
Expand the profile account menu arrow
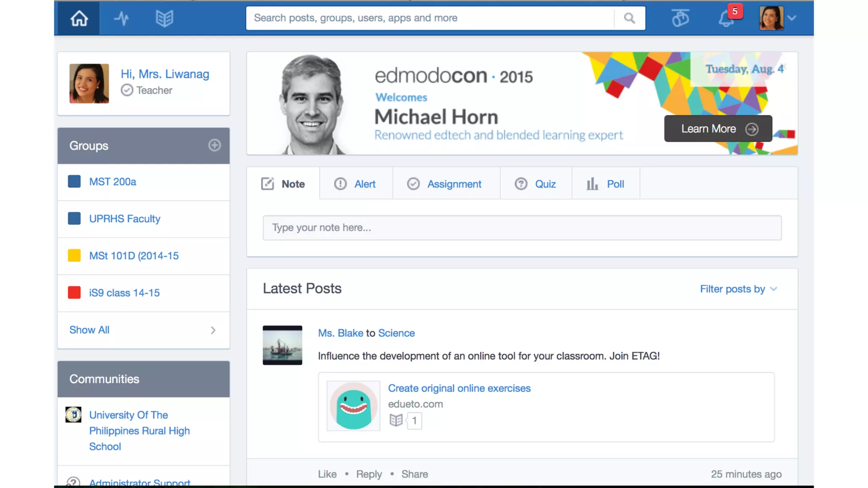[792, 18]
